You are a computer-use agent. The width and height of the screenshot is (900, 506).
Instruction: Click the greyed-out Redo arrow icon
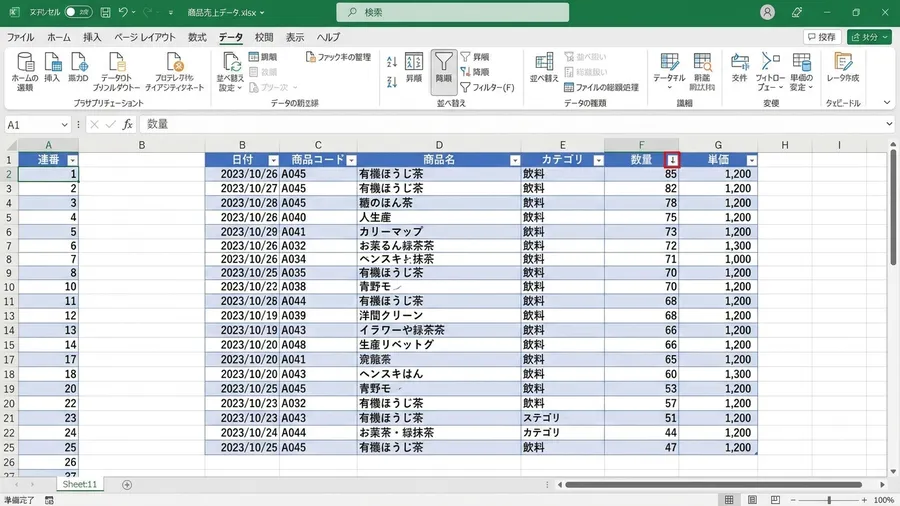[x=147, y=12]
